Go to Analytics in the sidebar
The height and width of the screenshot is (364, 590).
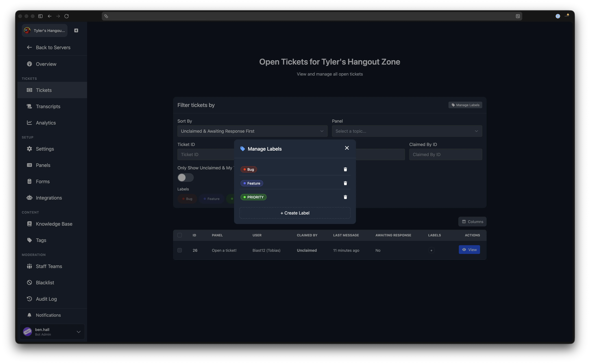point(52,123)
